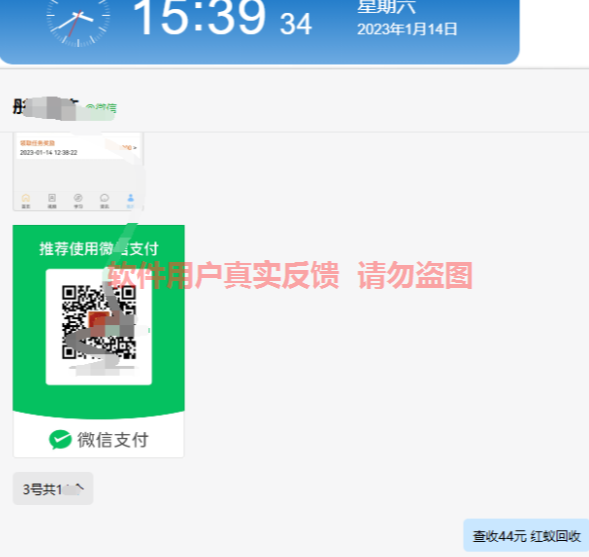The image size is (589, 557).
Task: Select the date text 2023年1月14日
Action: [x=407, y=29]
